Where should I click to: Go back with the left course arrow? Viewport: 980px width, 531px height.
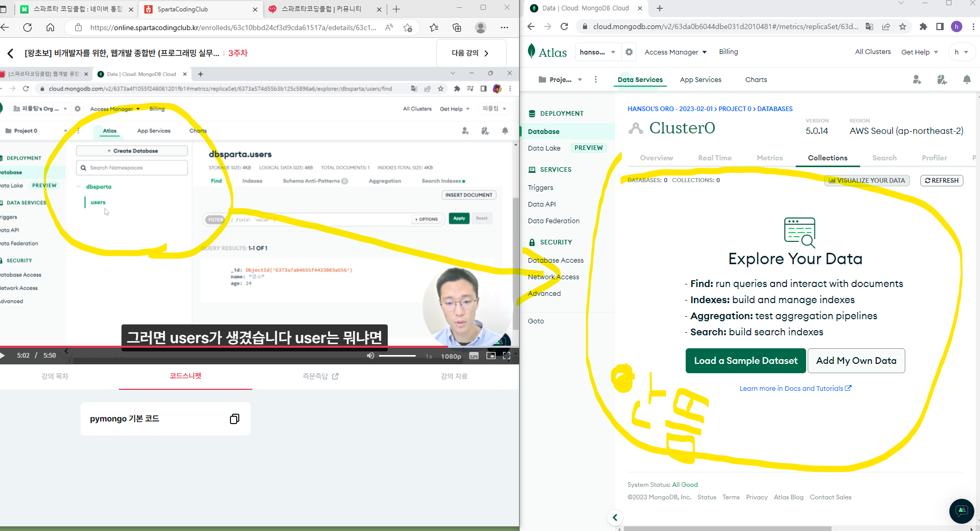pyautogui.click(x=10, y=53)
